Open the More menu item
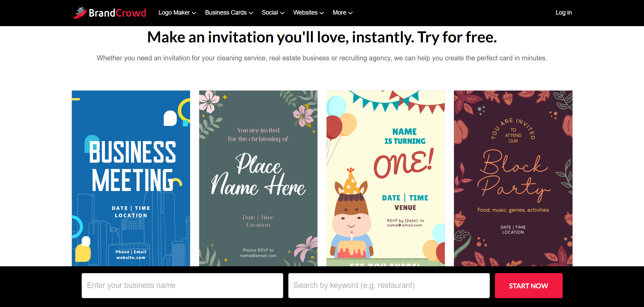The image size is (644, 307). tap(342, 13)
